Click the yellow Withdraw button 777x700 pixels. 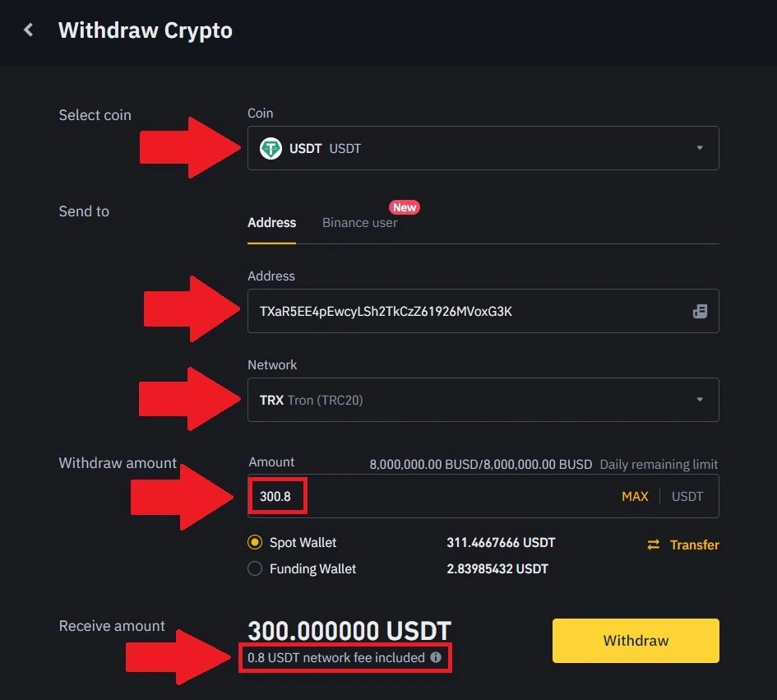(x=635, y=641)
